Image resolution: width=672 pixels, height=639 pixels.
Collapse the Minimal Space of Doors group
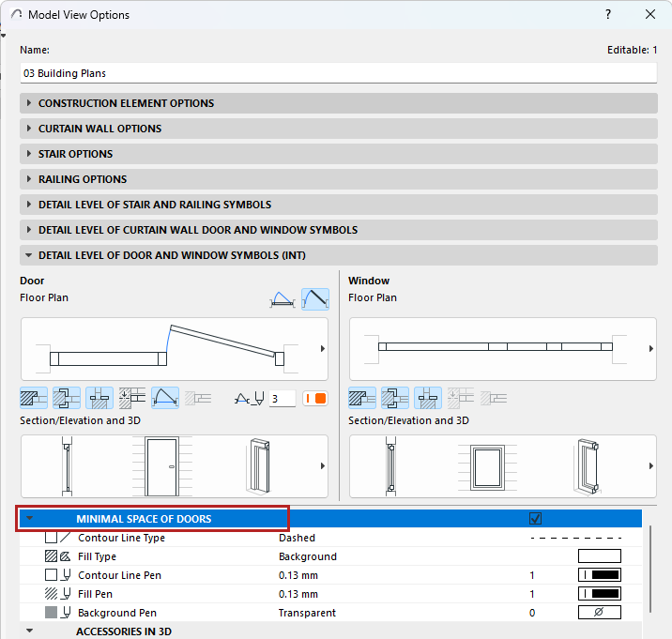tap(30, 518)
